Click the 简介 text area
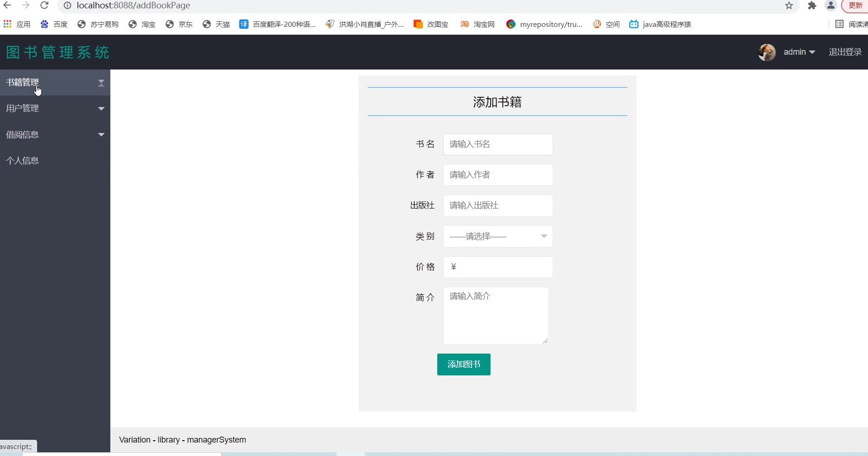The width and height of the screenshot is (868, 456). (x=496, y=316)
